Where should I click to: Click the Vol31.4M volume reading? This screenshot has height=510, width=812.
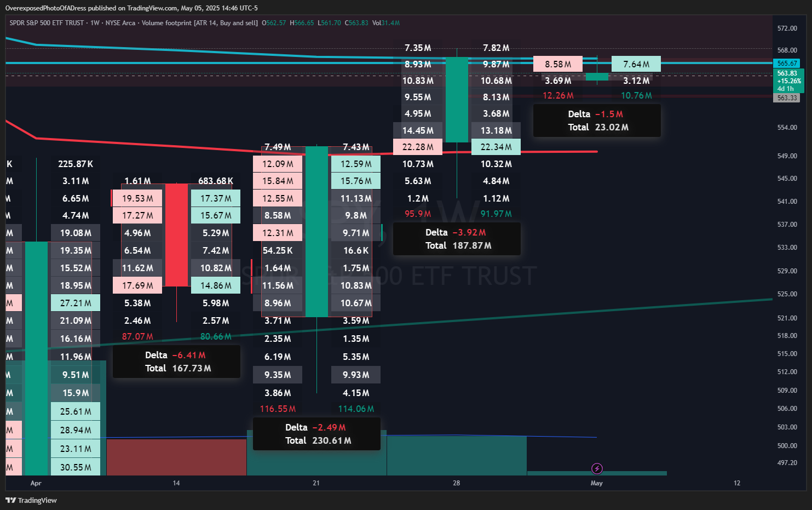coord(386,23)
